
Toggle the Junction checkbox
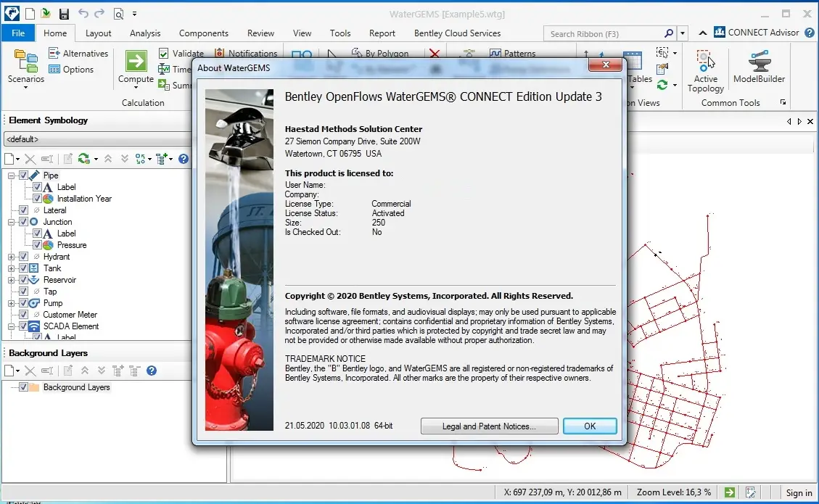(x=23, y=221)
